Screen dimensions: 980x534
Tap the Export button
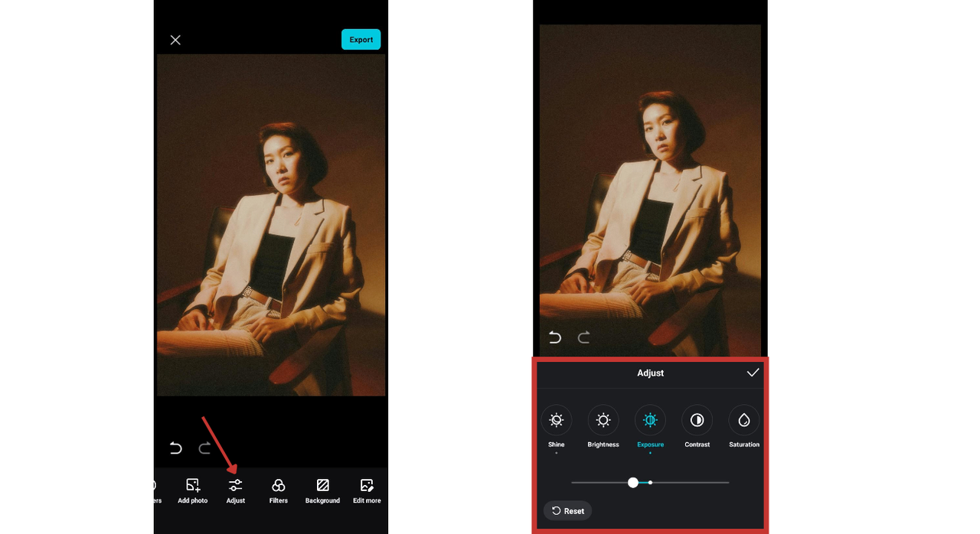(361, 40)
